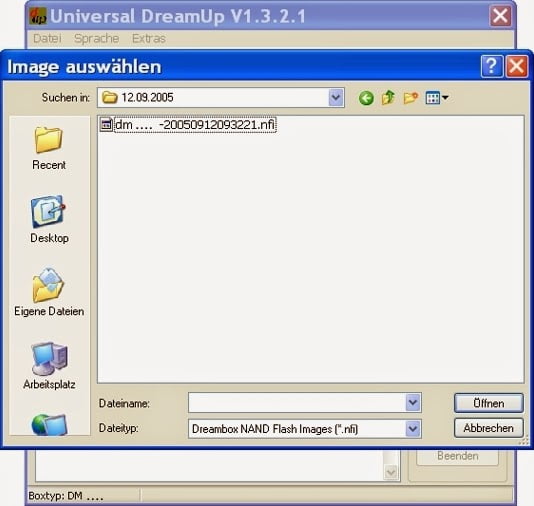Click the Abbrechen button
The image size is (534, 506).
(x=489, y=428)
